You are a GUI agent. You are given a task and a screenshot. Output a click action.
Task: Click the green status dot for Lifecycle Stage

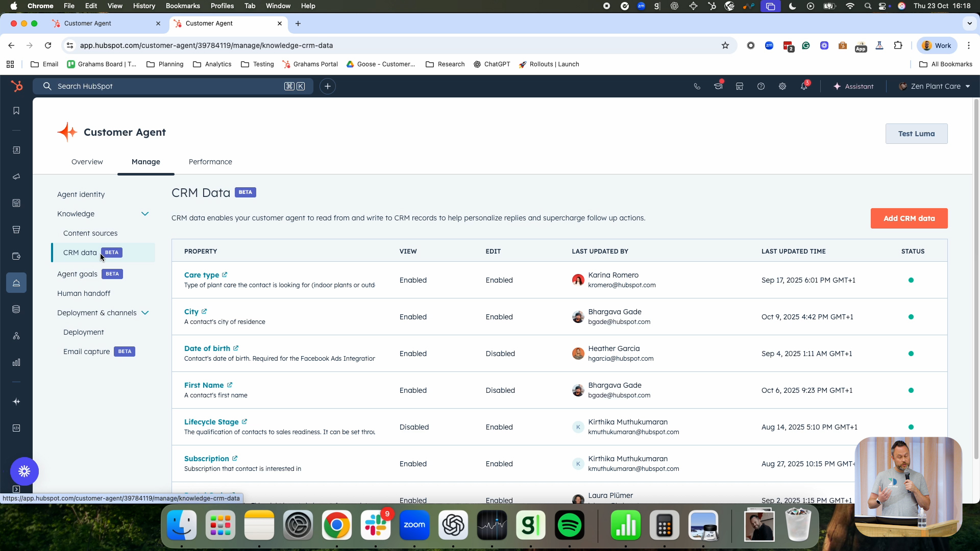pyautogui.click(x=911, y=427)
